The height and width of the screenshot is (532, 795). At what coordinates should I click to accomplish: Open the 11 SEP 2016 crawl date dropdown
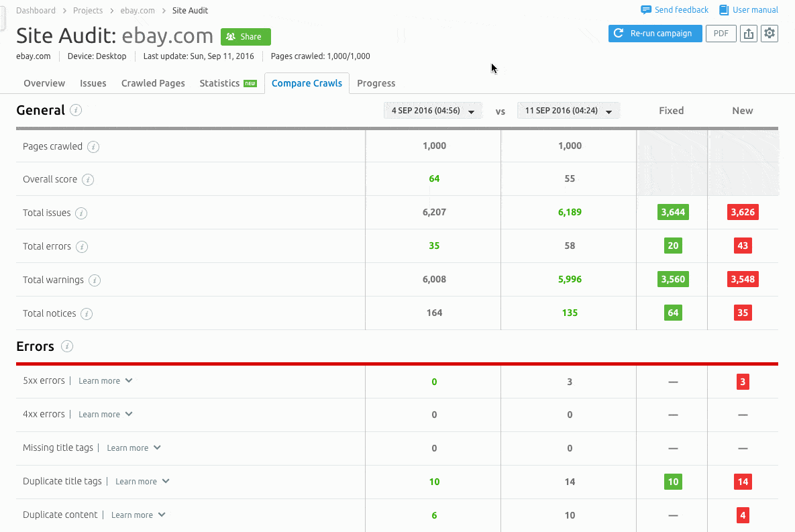pyautogui.click(x=568, y=111)
